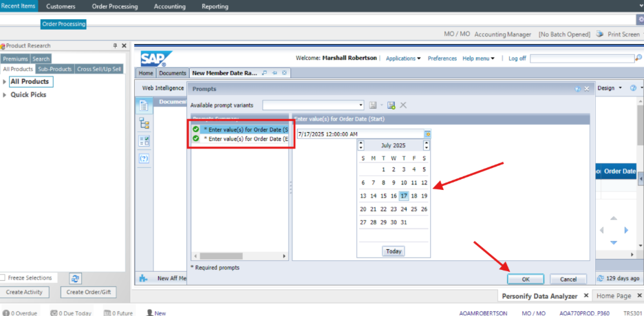Open the Available prompt variants dropdown
The height and width of the screenshot is (316, 644).
pos(361,105)
